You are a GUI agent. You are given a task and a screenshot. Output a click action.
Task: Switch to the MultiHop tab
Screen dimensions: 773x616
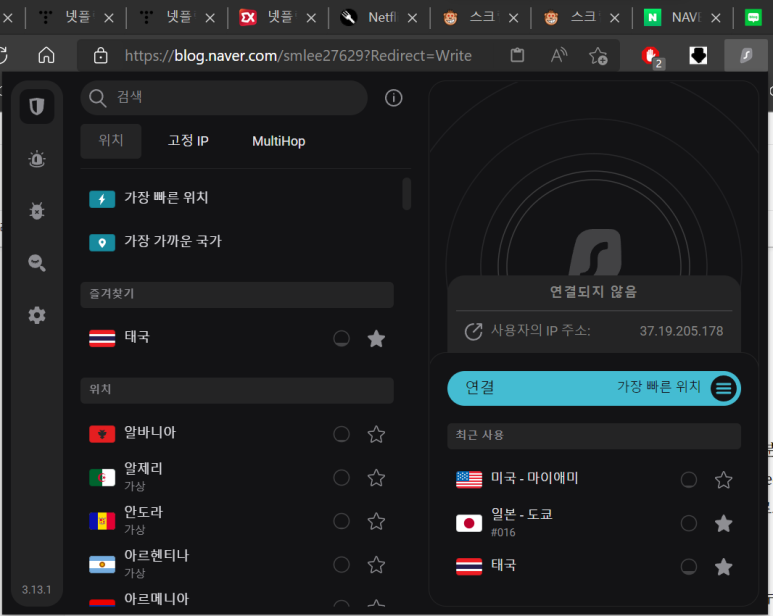(x=279, y=141)
